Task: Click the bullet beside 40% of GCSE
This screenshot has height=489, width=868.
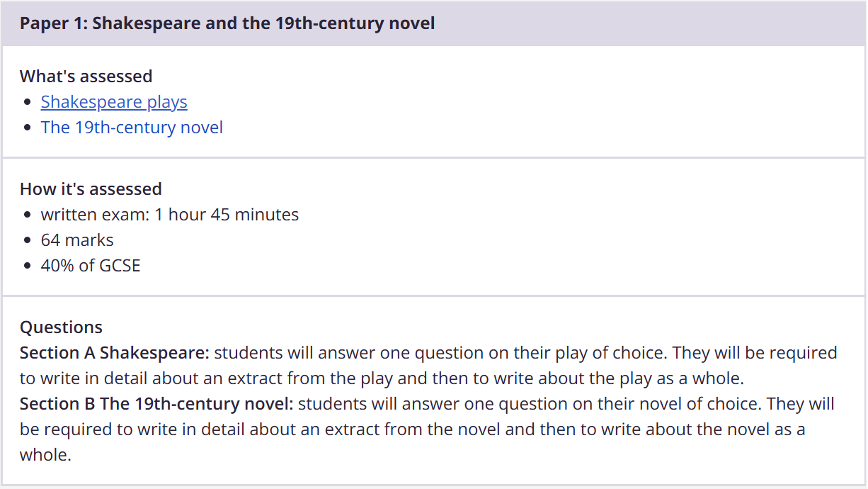Action: coord(27,266)
